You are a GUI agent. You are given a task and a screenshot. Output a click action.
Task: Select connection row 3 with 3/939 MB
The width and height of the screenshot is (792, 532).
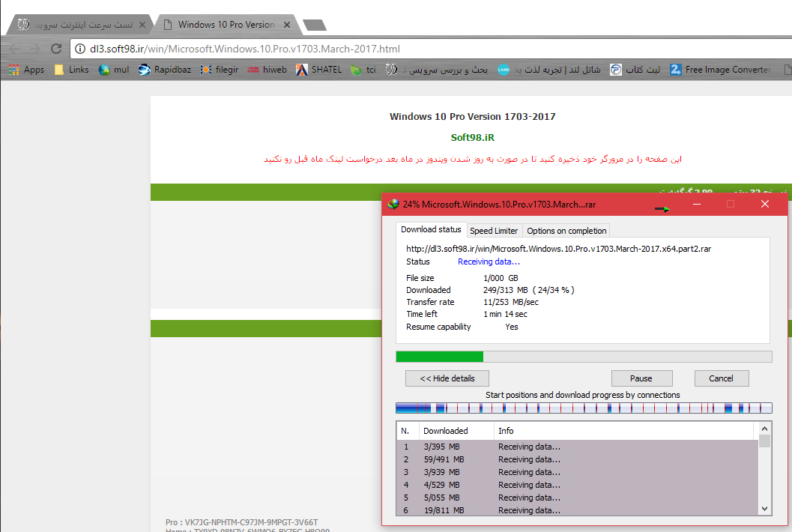(578, 472)
